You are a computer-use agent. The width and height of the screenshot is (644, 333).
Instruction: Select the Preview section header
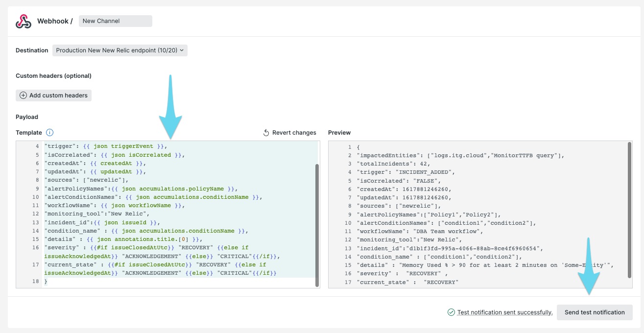tap(339, 132)
